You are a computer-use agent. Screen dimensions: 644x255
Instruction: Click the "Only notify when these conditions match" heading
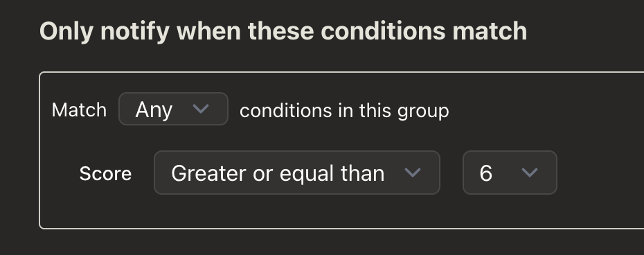tap(283, 31)
